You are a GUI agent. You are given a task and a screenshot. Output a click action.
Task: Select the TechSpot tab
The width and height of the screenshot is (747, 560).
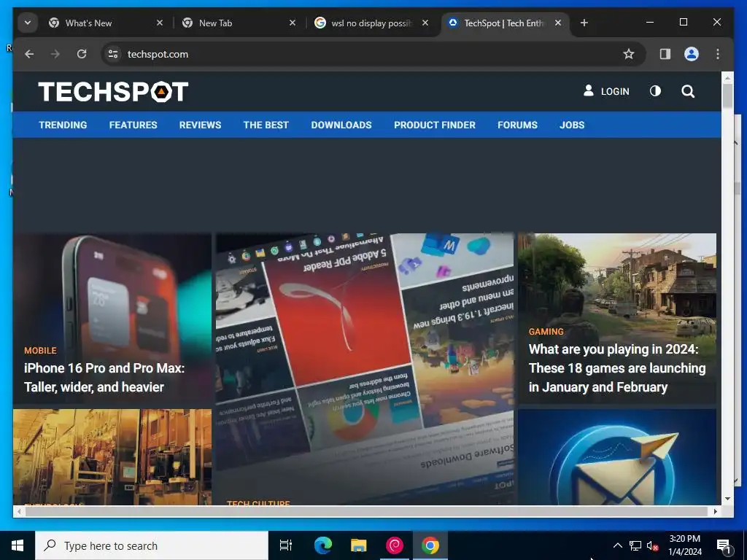point(505,23)
